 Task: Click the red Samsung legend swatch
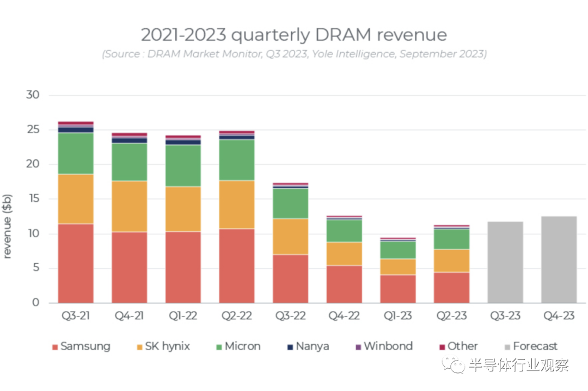[x=54, y=347]
